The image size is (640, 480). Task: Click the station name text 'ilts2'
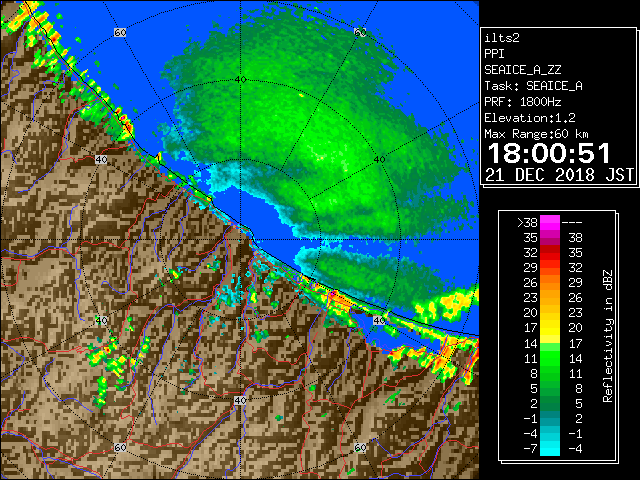pyautogui.click(x=502, y=38)
